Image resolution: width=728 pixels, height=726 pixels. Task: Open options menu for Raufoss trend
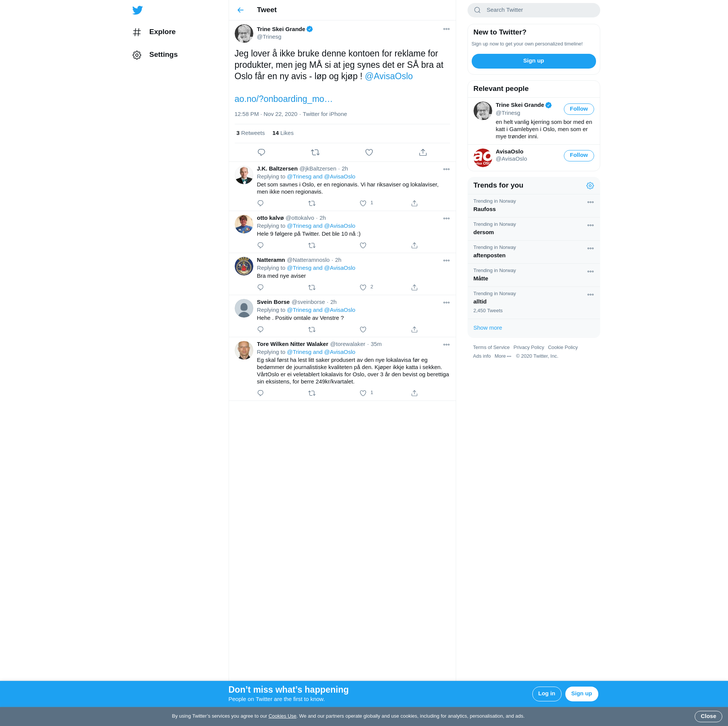(590, 202)
